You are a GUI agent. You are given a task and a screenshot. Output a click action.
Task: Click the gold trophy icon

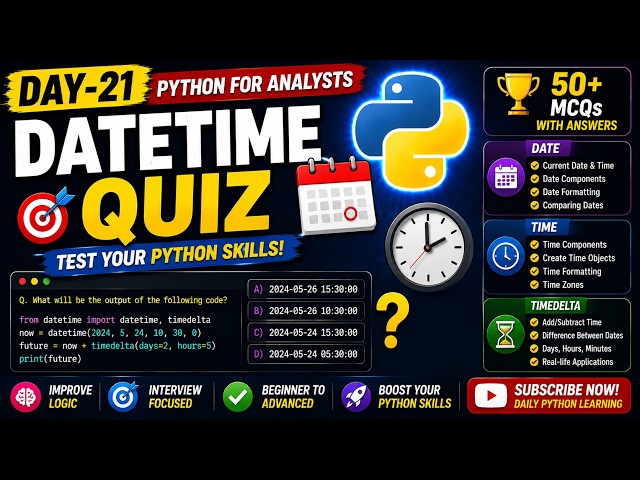[x=518, y=95]
